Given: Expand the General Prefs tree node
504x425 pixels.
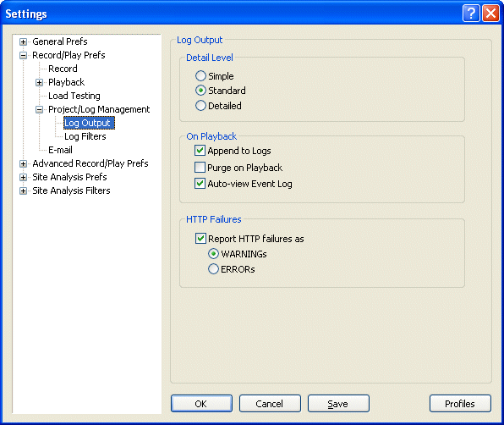Looking at the screenshot, I should [x=23, y=41].
